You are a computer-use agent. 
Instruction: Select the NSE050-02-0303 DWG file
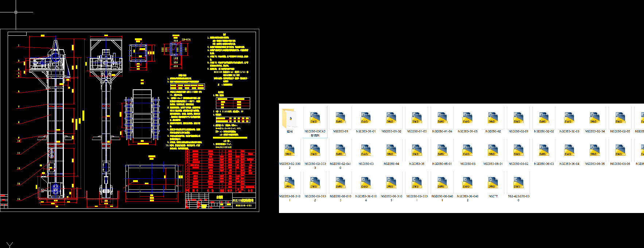point(315,155)
